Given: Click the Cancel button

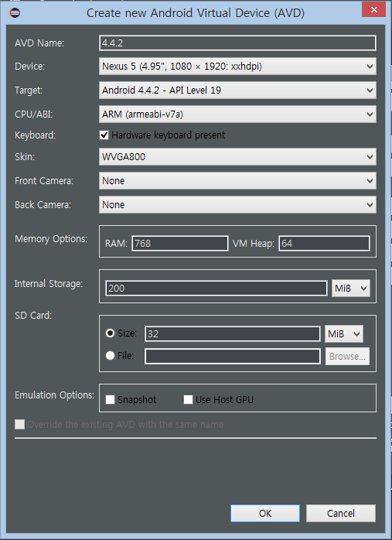Looking at the screenshot, I should tap(341, 513).
